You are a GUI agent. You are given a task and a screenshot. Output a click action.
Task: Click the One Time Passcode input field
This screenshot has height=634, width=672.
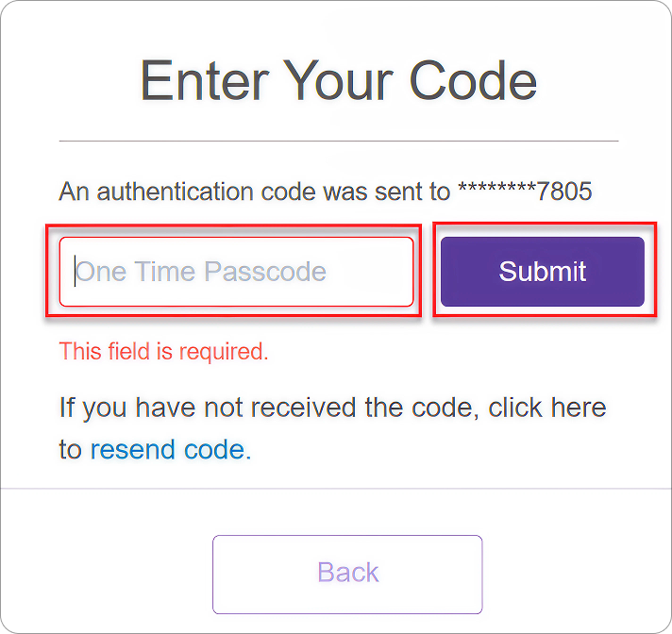pos(237,272)
